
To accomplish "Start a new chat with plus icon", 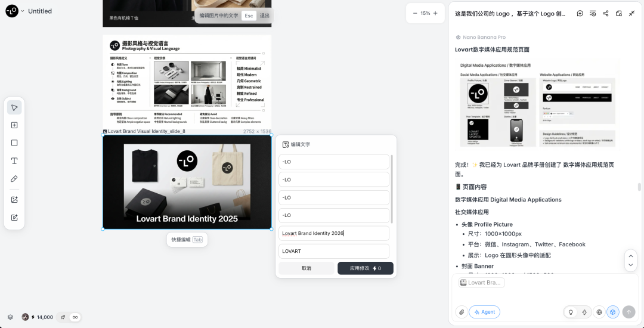I will click(580, 13).
